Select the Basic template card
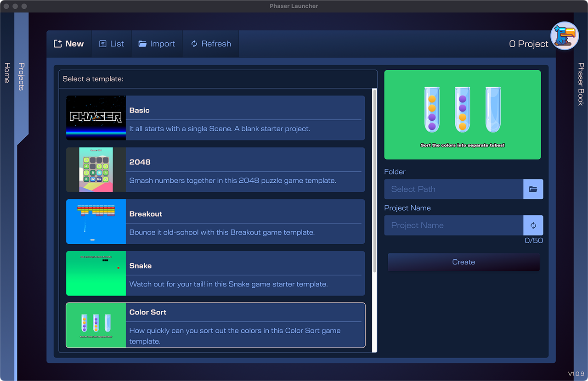 (215, 118)
